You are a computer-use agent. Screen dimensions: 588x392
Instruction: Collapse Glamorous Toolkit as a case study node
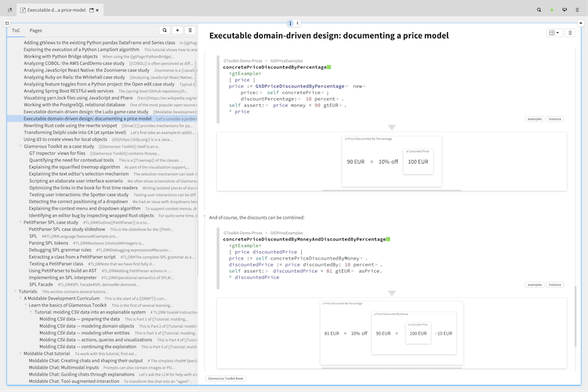(20, 147)
